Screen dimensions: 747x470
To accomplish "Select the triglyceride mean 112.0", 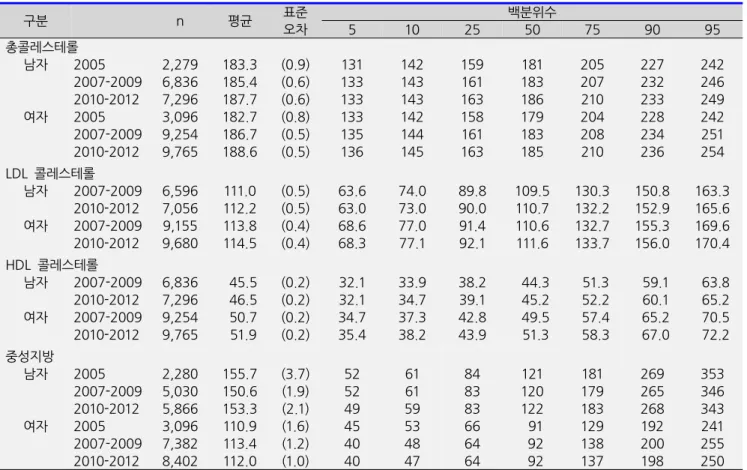I will [240, 461].
